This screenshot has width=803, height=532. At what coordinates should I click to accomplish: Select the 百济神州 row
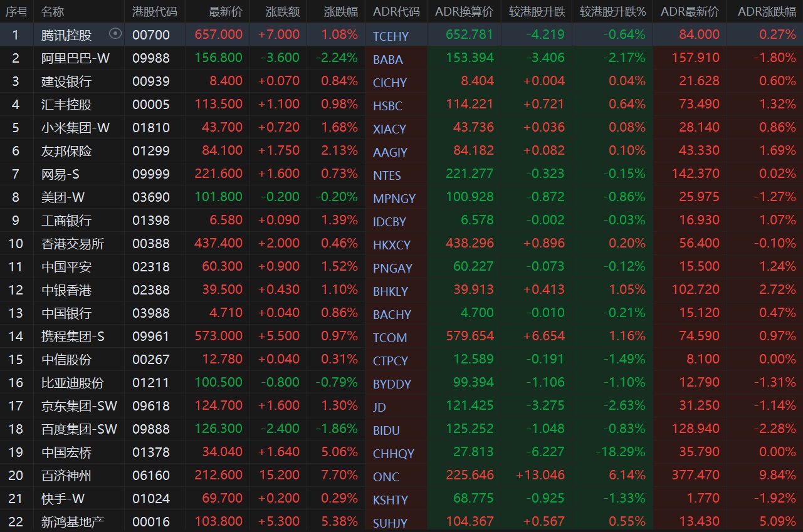click(x=66, y=476)
